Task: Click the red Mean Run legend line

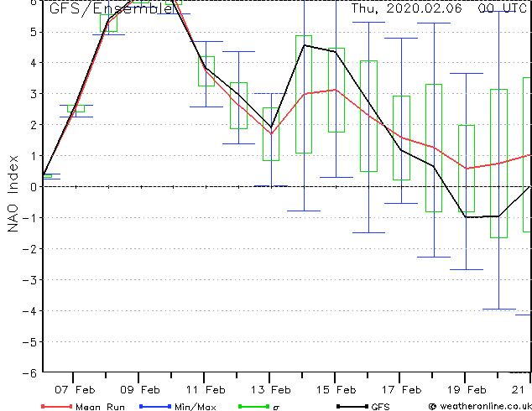Action: (x=57, y=406)
